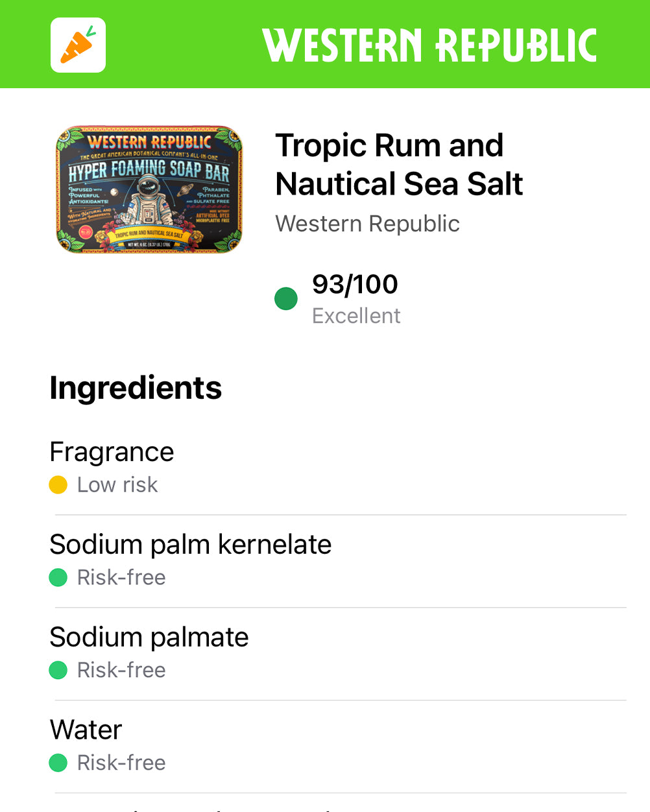The width and height of the screenshot is (650, 812).
Task: Open the Sodium palm kernelate ingredient row
Action: (x=338, y=562)
